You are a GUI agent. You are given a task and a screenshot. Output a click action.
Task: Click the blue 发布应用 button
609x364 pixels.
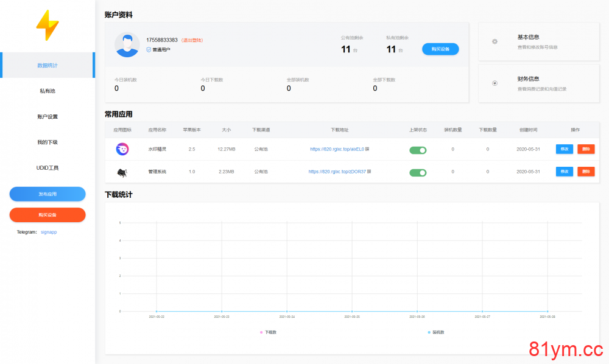click(48, 194)
